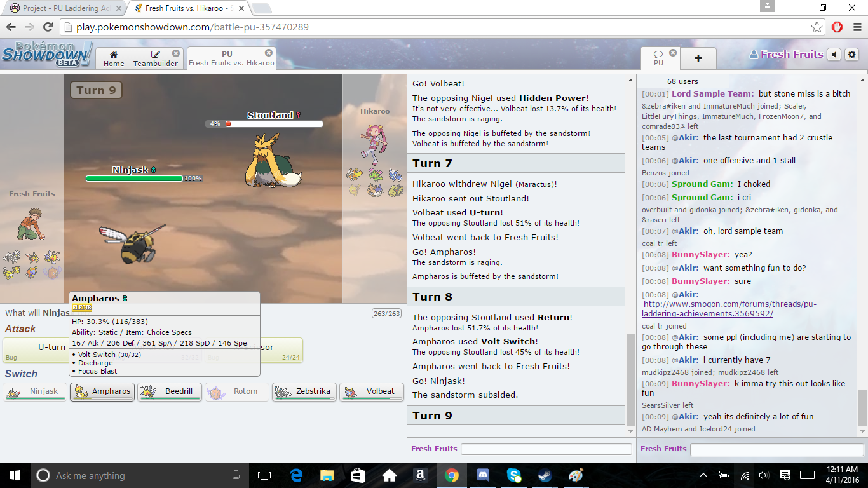Click Lord Sample Team's username in chat
This screenshot has height=488, width=868.
point(713,93)
